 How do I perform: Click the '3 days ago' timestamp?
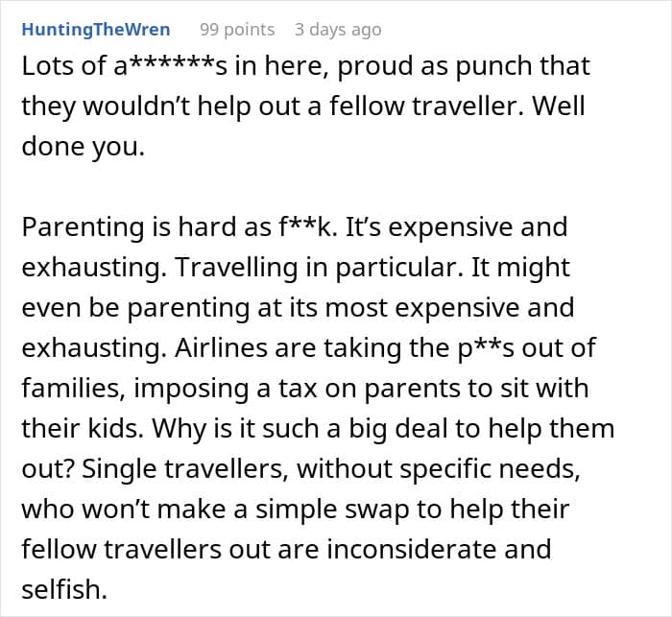click(338, 30)
